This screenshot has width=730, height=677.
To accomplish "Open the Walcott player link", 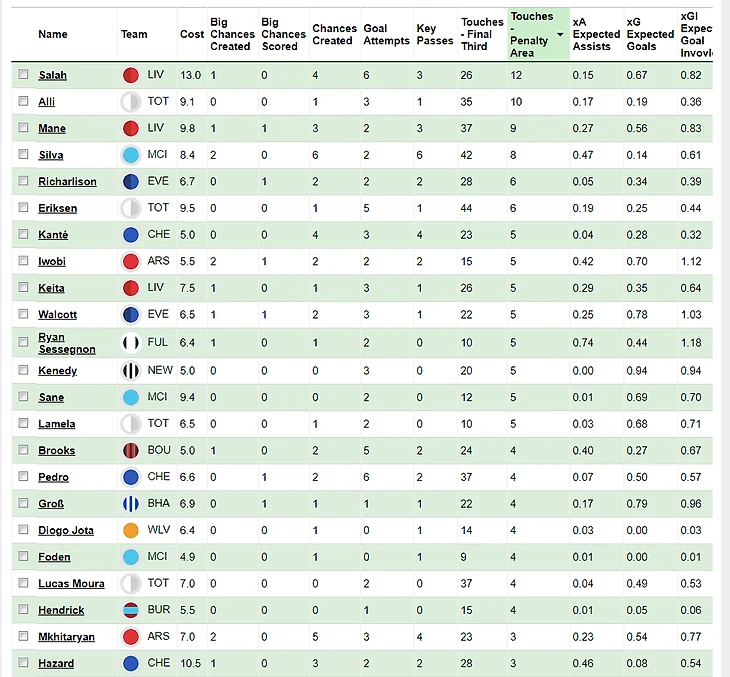I will pos(57,315).
